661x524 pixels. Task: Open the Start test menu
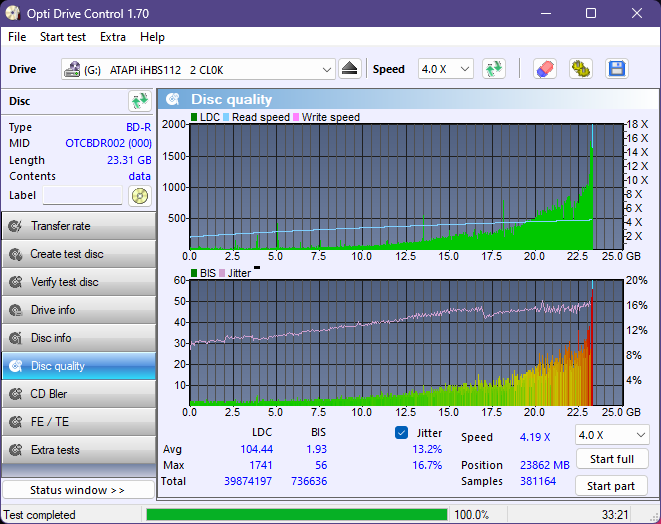tap(63, 37)
